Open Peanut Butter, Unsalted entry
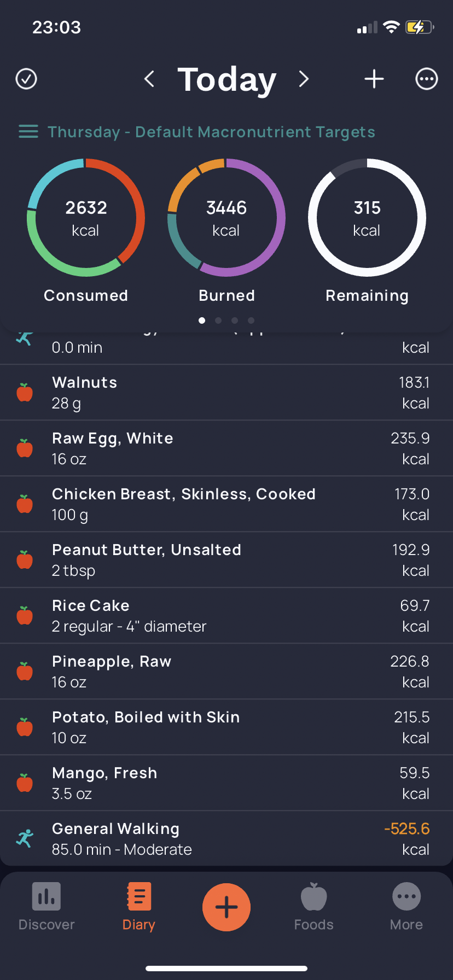This screenshot has width=453, height=980. click(226, 560)
